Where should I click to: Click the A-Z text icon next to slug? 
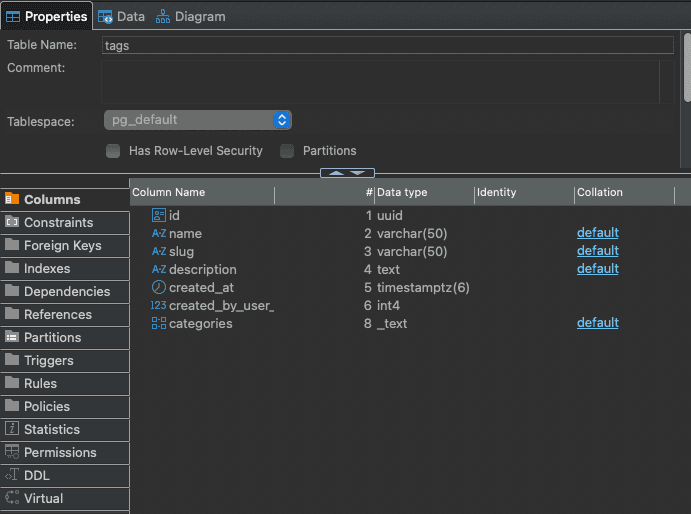[159, 251]
